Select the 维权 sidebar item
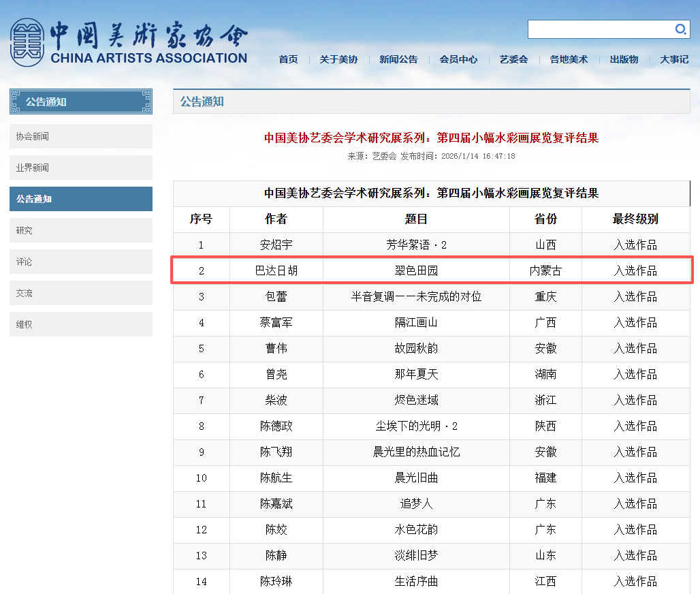The width and height of the screenshot is (700, 594). (81, 324)
